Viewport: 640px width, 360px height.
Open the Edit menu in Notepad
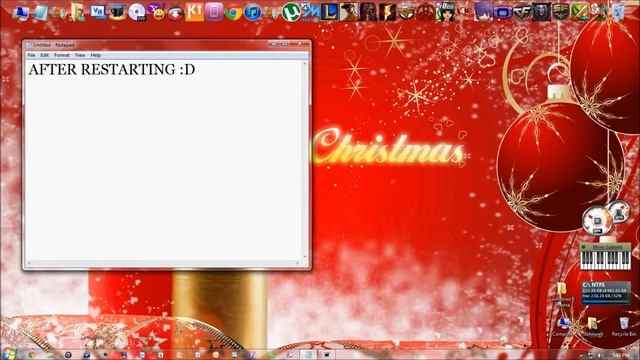click(44, 55)
